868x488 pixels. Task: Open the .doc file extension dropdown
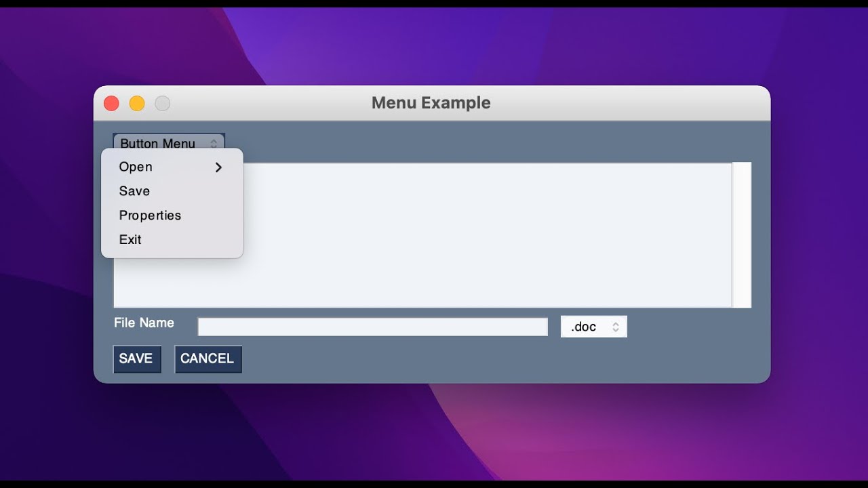[x=593, y=327]
